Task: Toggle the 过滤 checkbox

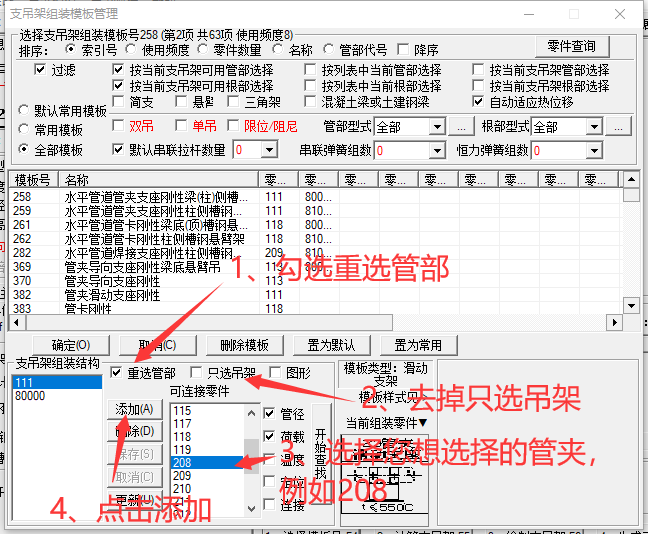Action: (x=41, y=70)
